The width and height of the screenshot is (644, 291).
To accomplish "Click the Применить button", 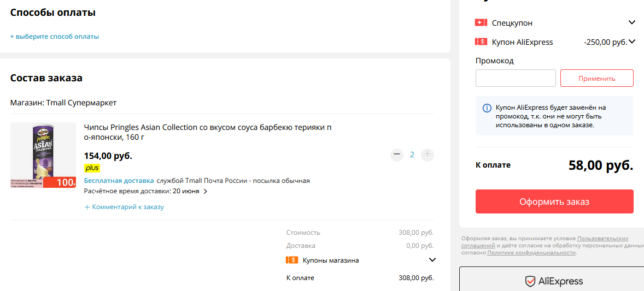I will click(x=597, y=78).
